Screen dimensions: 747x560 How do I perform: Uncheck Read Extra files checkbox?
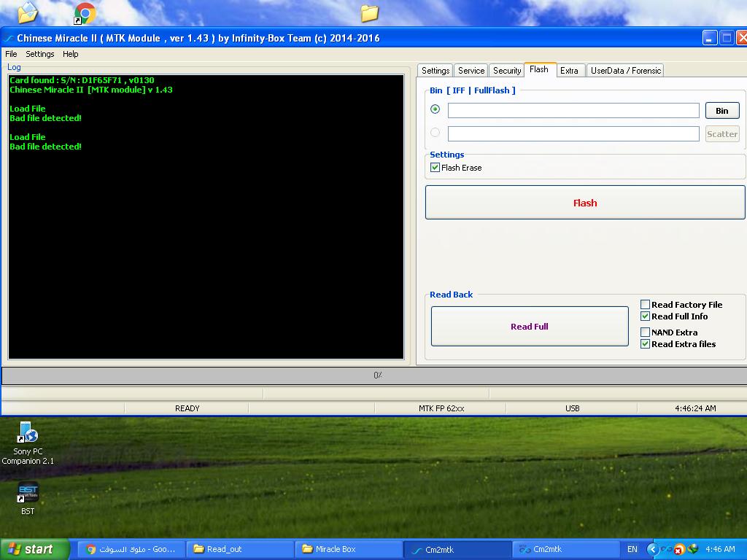(645, 344)
